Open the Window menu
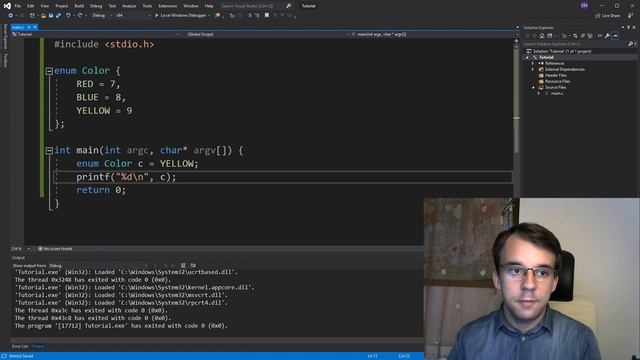This screenshot has width=640, height=360. [x=191, y=6]
